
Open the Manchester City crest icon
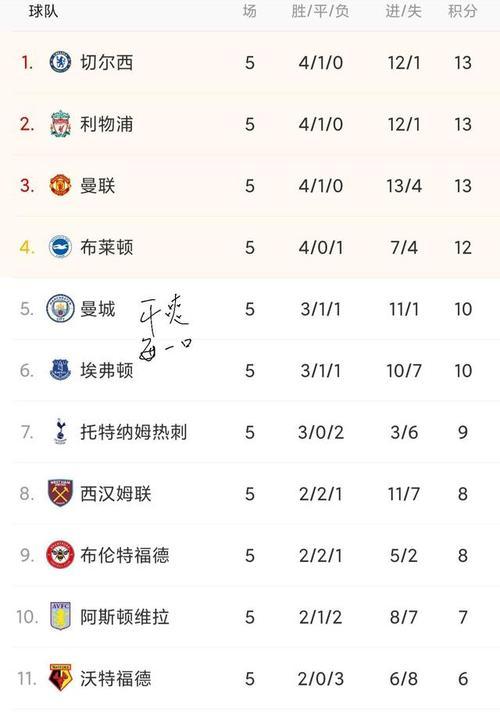60,309
